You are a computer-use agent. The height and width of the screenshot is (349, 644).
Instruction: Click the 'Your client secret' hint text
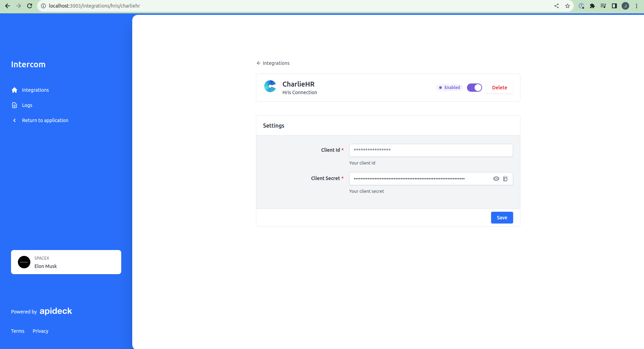(366, 191)
